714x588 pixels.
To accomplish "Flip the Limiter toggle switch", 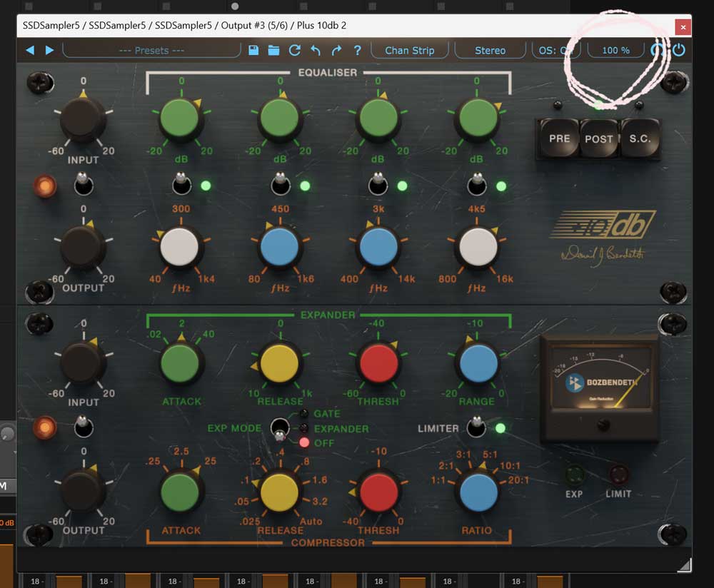I will pyautogui.click(x=476, y=428).
